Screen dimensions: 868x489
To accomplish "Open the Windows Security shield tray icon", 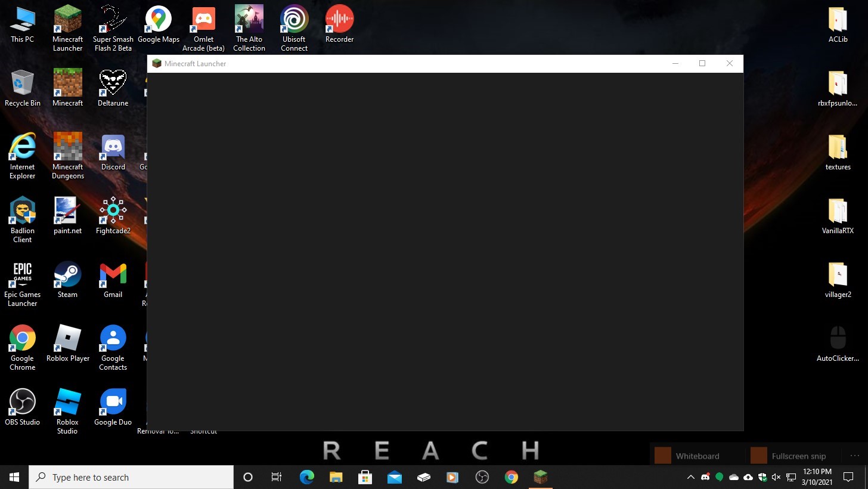I will pos(762,477).
